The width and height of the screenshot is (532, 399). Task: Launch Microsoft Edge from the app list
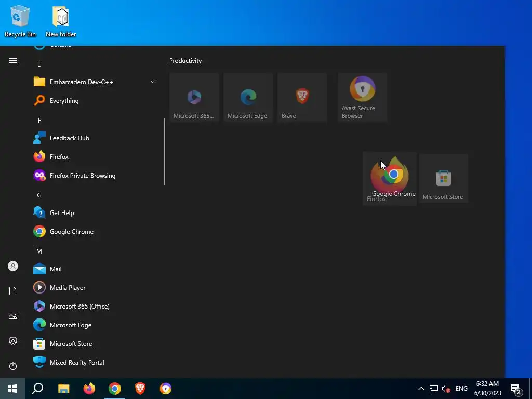click(x=95, y=325)
